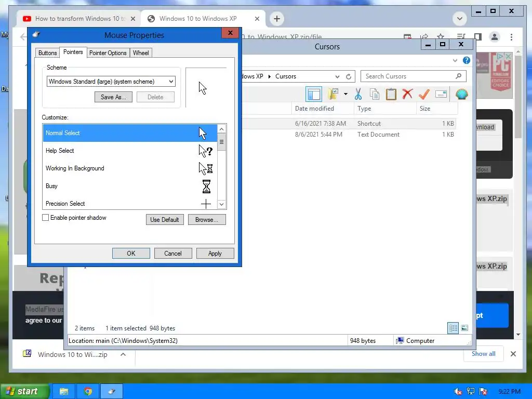Switch to the Wheel tab
This screenshot has width=532, height=399.
[141, 53]
